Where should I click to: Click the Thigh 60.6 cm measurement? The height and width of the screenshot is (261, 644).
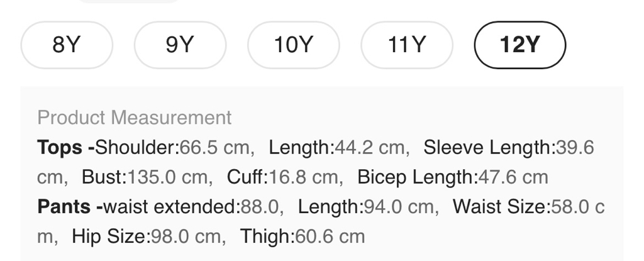pos(303,236)
